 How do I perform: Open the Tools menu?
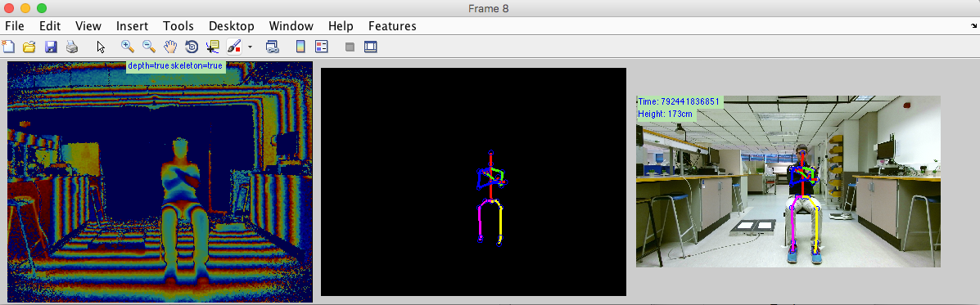[178, 26]
